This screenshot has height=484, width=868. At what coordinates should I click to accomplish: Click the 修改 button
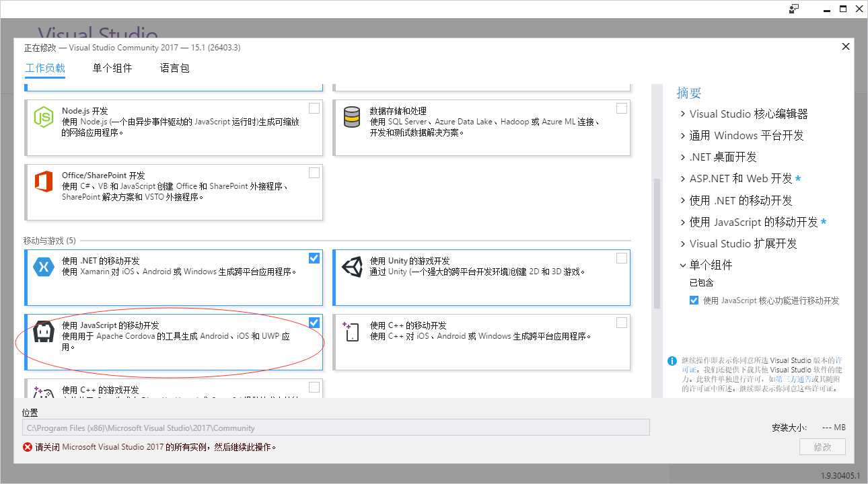coord(822,447)
